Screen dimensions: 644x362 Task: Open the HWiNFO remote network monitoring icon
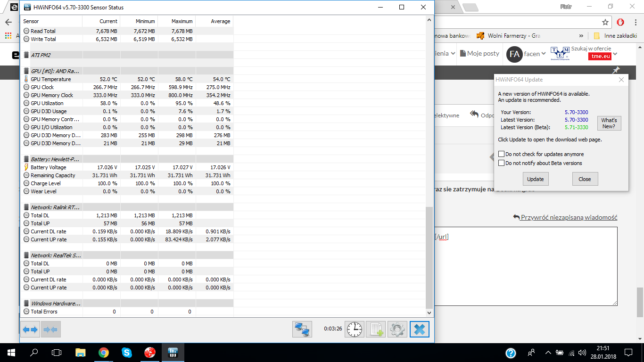[302, 329]
